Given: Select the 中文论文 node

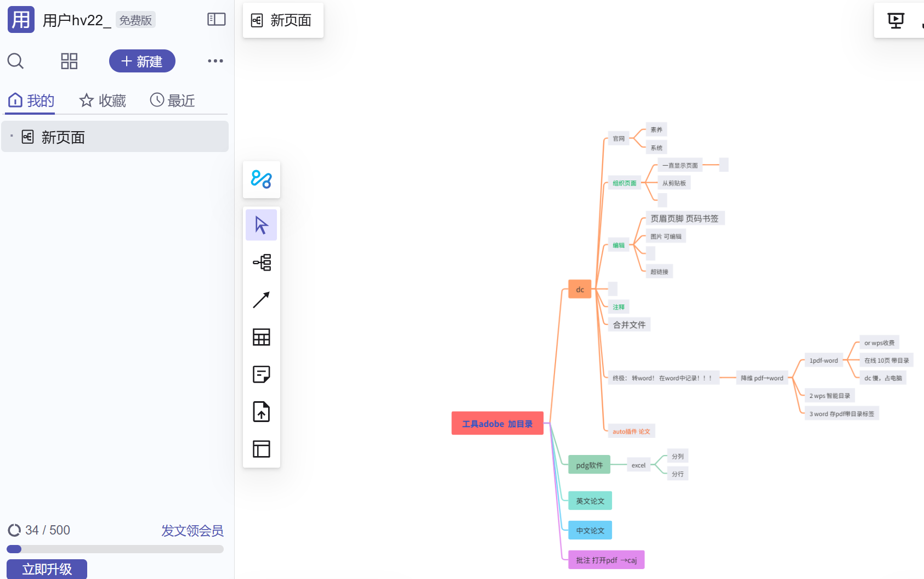Looking at the screenshot, I should click(x=590, y=530).
